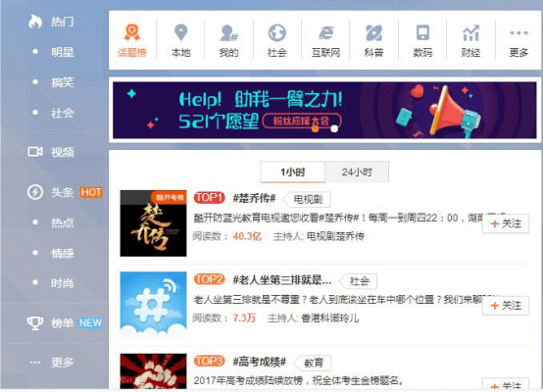Open the #高考成绩# topic link

tap(260, 363)
